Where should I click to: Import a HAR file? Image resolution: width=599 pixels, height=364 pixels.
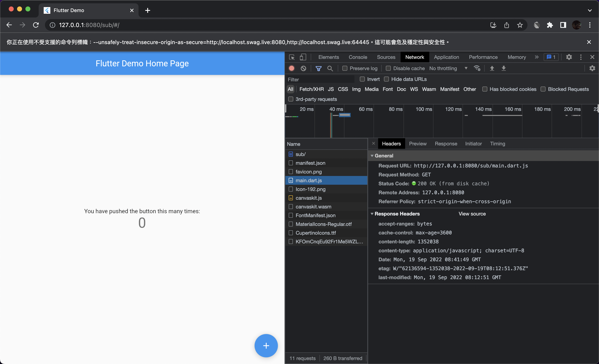click(x=492, y=68)
